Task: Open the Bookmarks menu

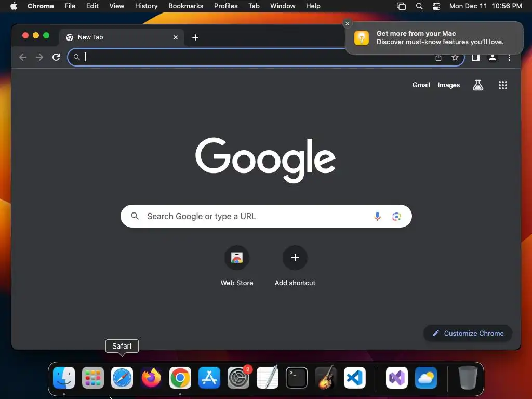Action: tap(185, 6)
